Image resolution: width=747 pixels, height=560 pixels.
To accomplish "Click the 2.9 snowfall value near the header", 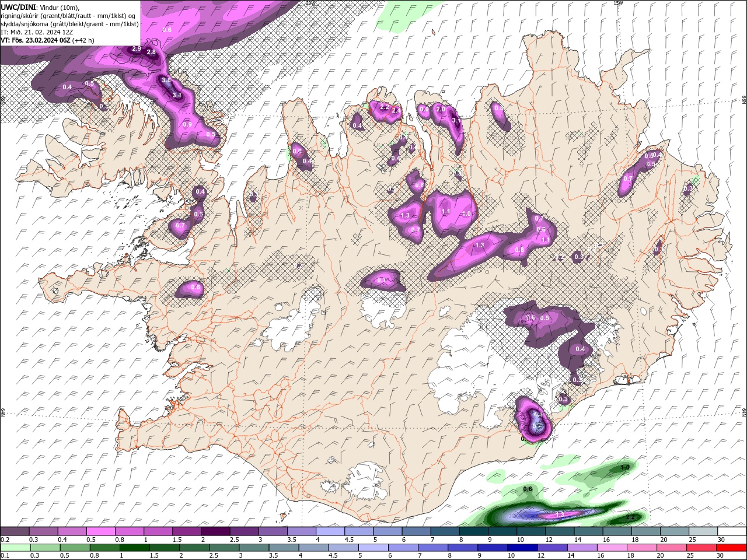I will (137, 49).
